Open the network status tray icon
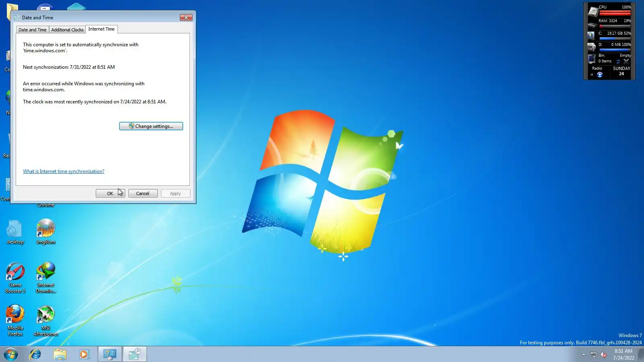The height and width of the screenshot is (362, 644). coord(594,354)
